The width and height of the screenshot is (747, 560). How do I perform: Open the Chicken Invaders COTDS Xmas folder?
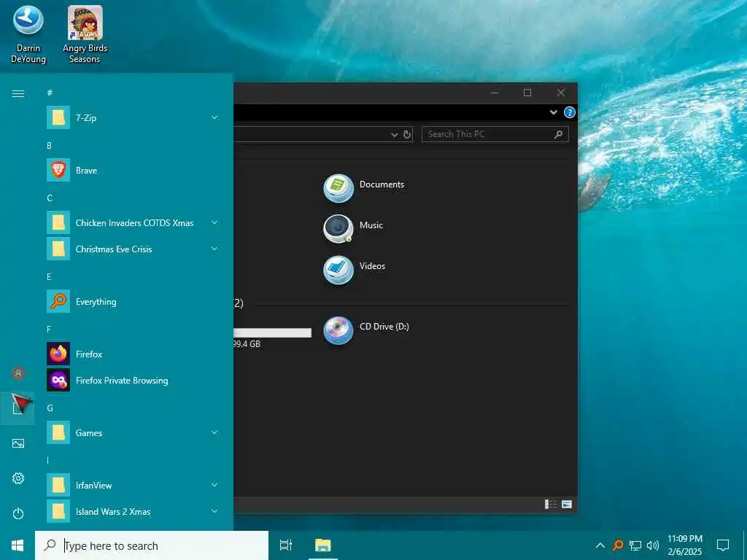(133, 223)
